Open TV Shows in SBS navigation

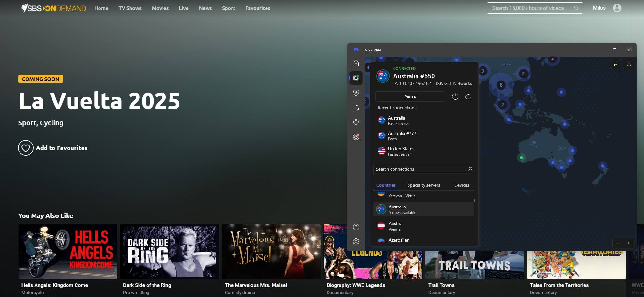130,8
